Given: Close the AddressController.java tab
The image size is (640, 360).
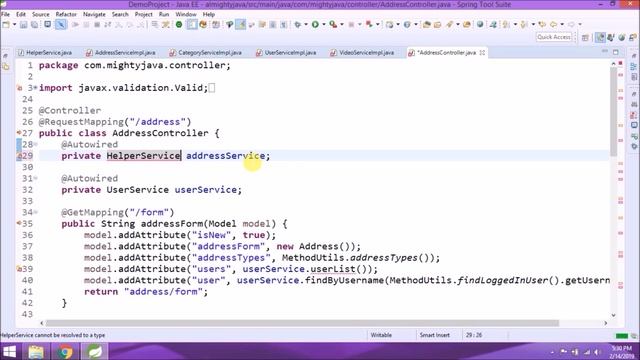Looking at the screenshot, I should tap(482, 53).
